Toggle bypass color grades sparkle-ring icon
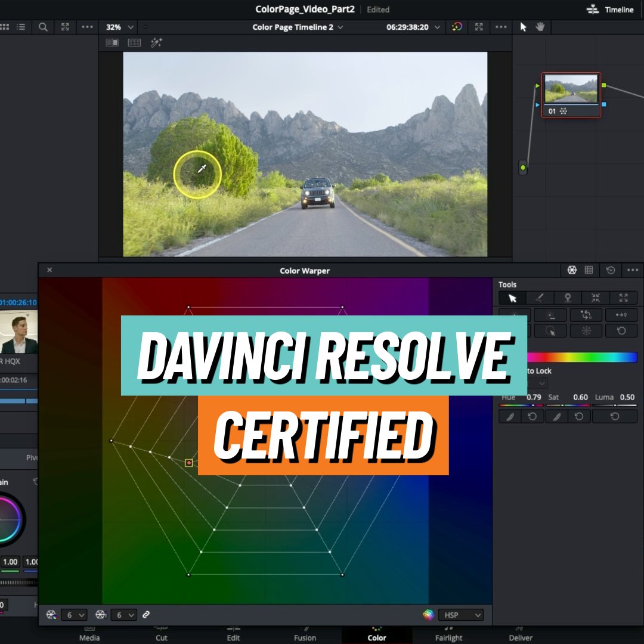 457,27
